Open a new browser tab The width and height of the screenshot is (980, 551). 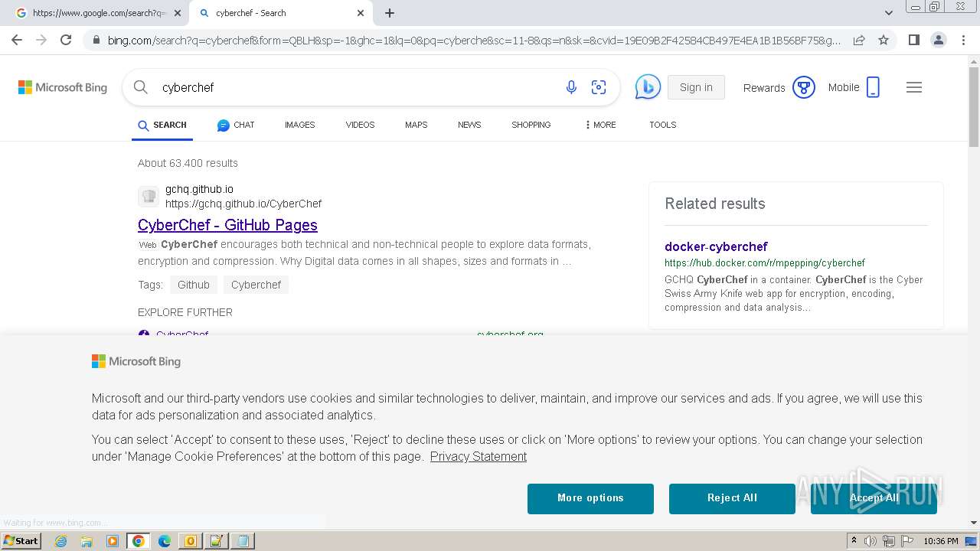[x=390, y=13]
